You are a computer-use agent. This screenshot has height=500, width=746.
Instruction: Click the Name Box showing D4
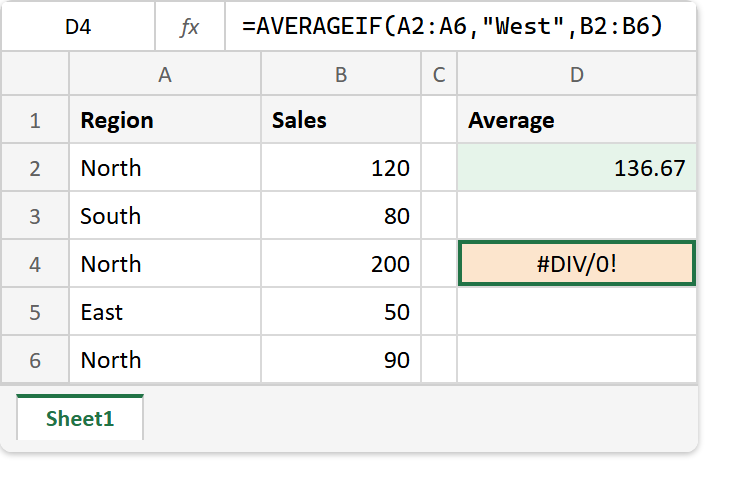78,27
